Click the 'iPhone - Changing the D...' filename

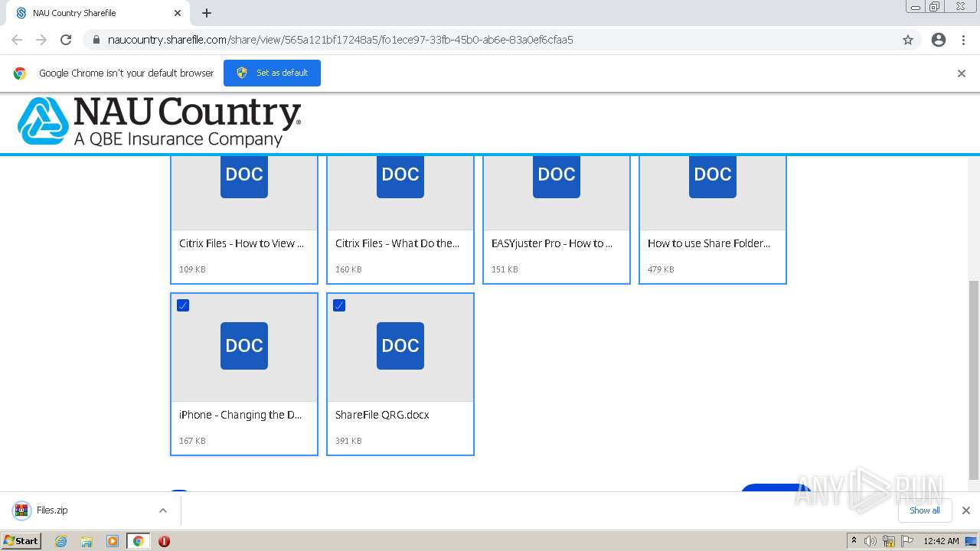[240, 415]
